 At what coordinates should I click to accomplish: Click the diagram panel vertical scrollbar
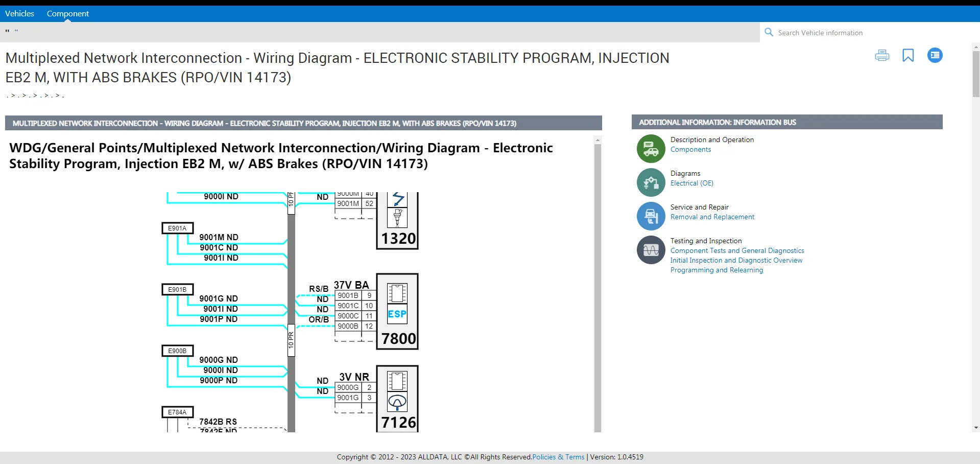(x=597, y=288)
